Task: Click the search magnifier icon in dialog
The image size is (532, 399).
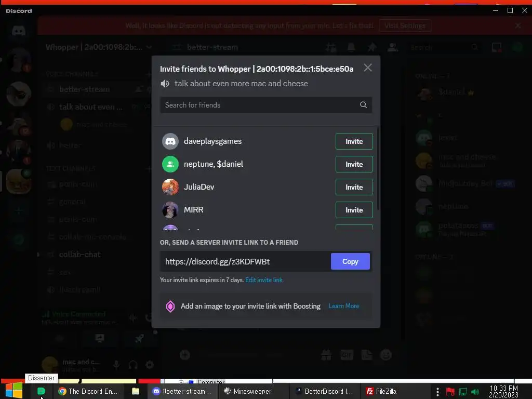Action: pyautogui.click(x=363, y=105)
